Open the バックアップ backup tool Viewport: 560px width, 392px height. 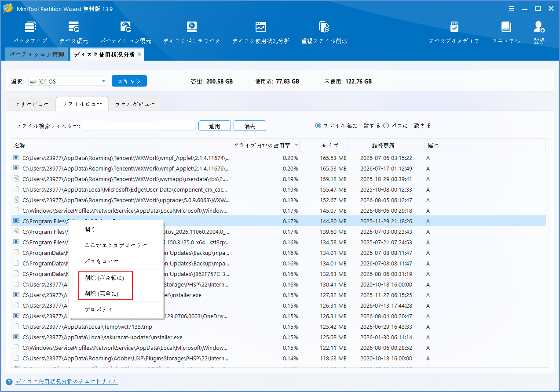click(x=30, y=33)
